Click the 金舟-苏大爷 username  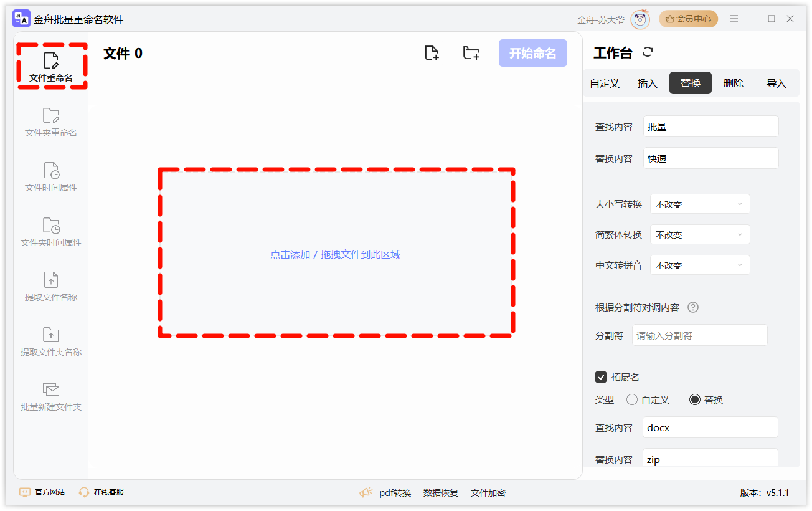601,20
